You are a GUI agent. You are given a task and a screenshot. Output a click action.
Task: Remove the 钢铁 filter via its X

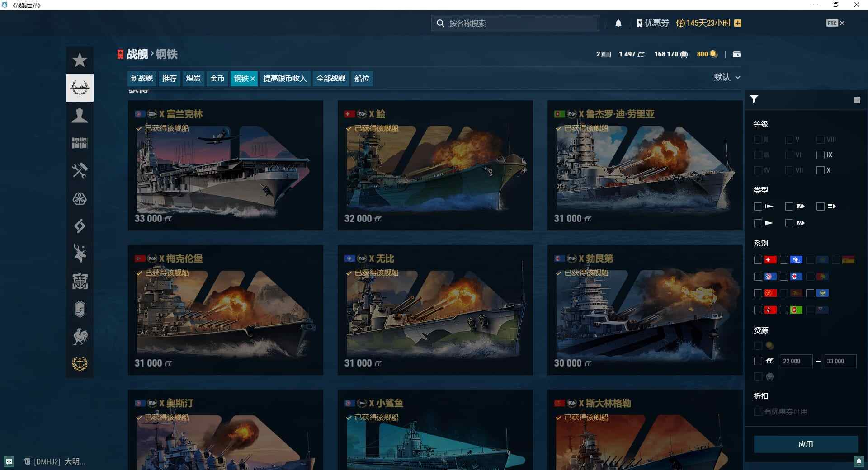253,78
